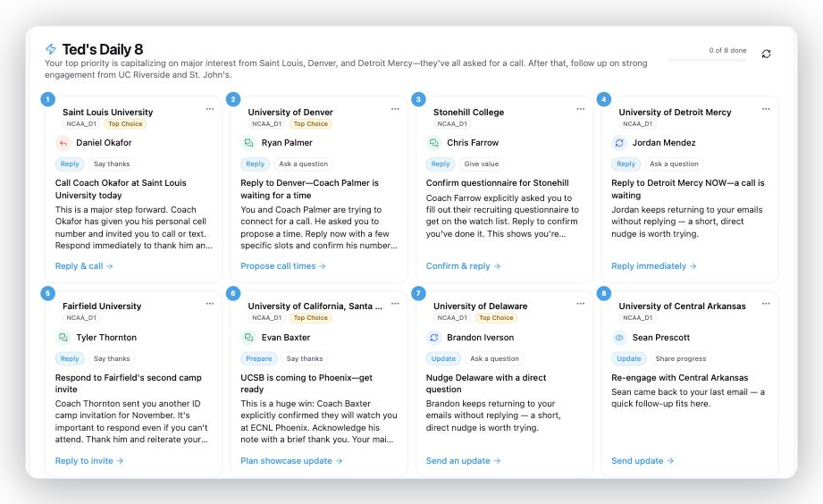Click the sync icon beside Brandon Iverson
823x504 pixels.
pos(433,338)
